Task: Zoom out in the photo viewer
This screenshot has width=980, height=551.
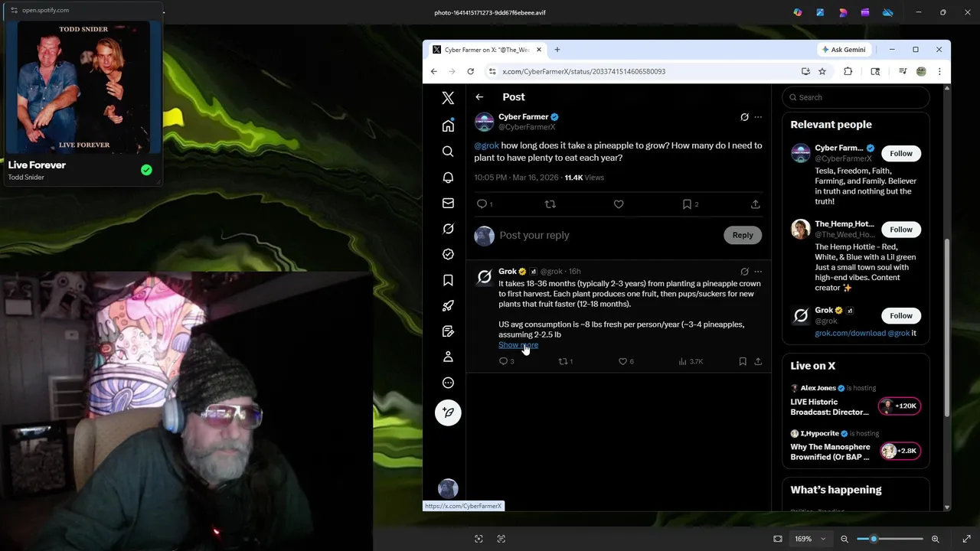Action: [x=844, y=539]
